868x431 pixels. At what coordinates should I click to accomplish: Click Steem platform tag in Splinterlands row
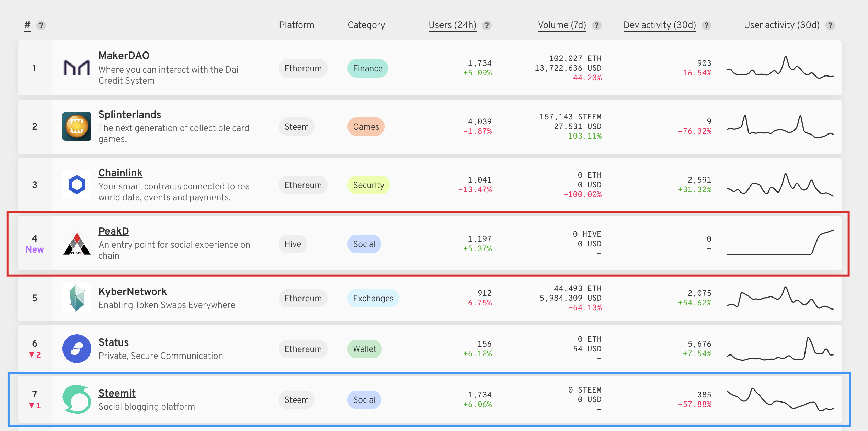tap(297, 127)
